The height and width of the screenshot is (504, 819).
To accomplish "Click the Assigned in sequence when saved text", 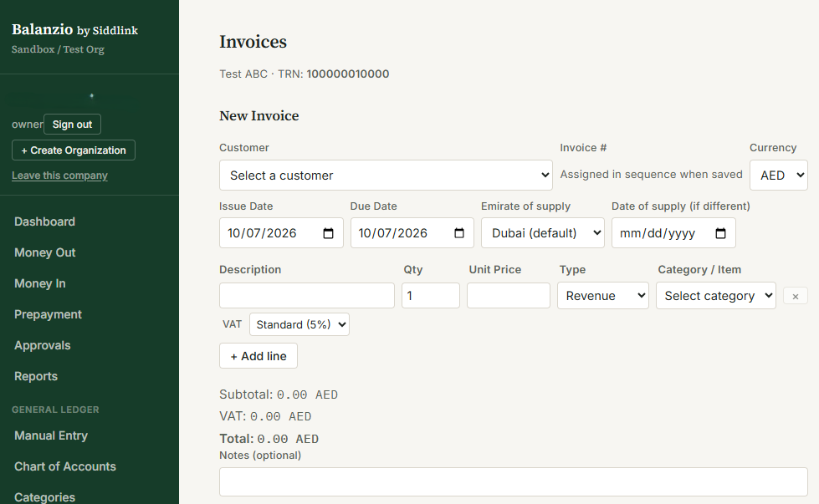I will (x=652, y=174).
